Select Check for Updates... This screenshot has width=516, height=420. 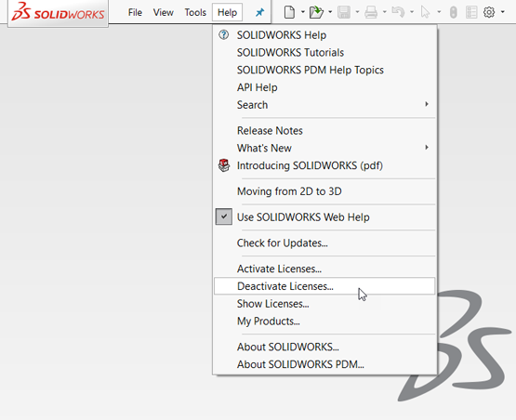324,243
